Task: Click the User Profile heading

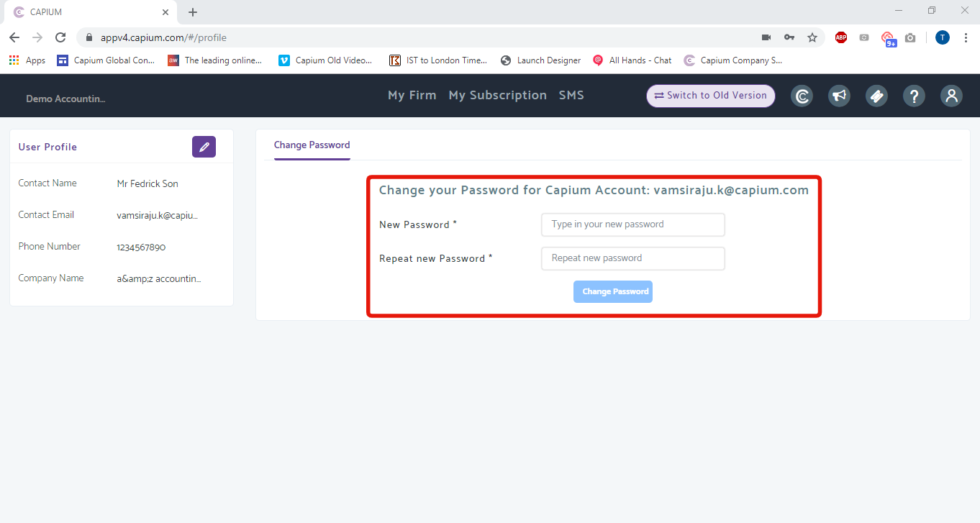Action: click(47, 147)
